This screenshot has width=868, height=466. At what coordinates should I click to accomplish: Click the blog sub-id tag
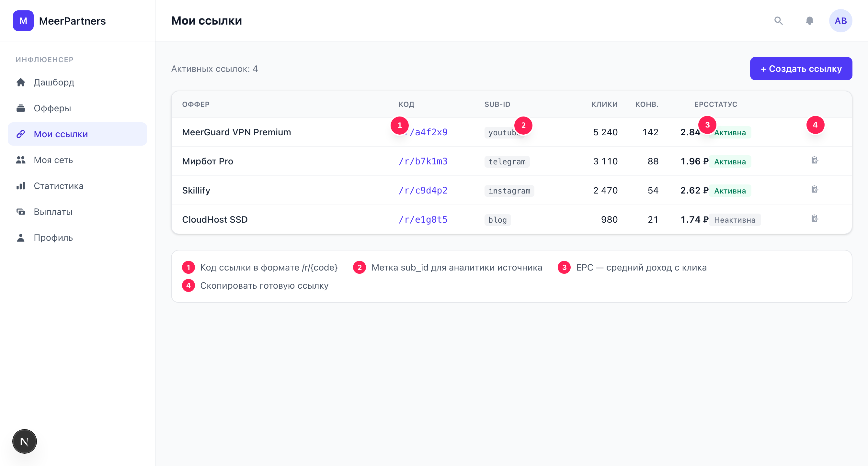pyautogui.click(x=498, y=220)
